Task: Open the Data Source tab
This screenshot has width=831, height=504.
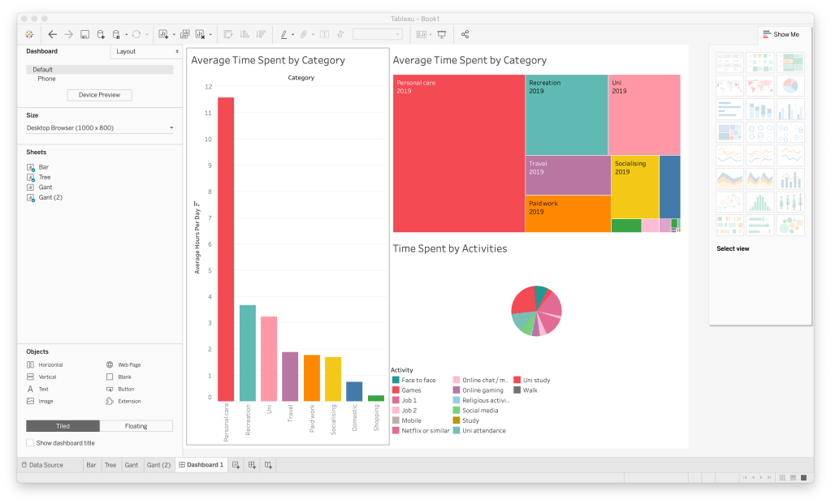Action: point(45,465)
